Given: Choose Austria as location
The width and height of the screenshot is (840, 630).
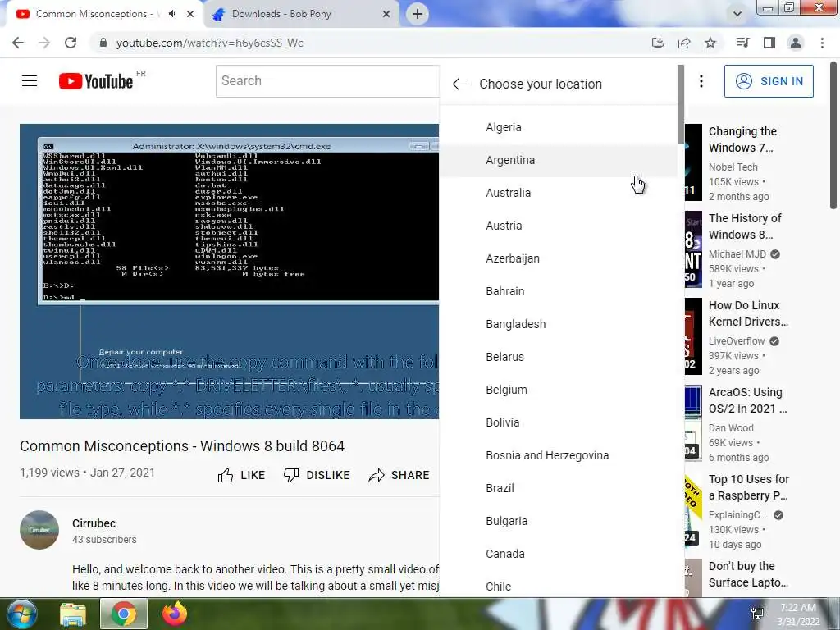Looking at the screenshot, I should click(x=558, y=226).
